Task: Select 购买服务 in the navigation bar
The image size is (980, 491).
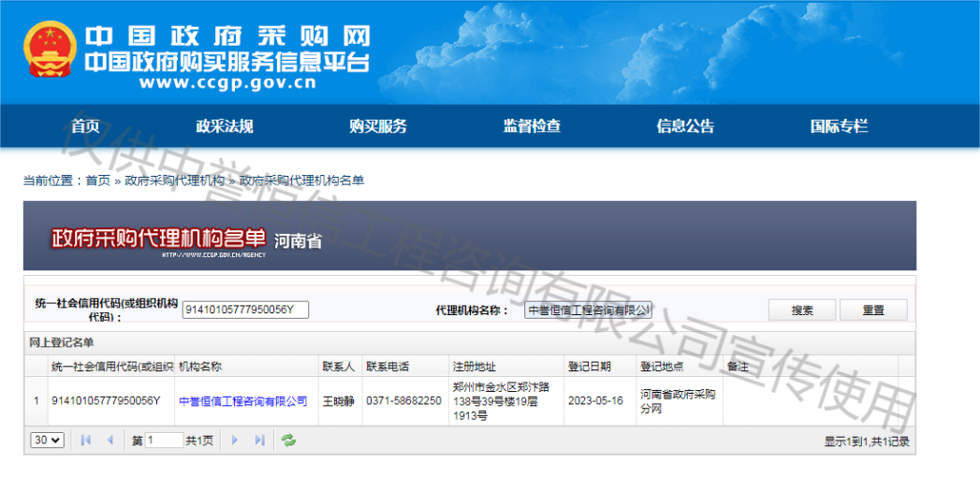Action: pyautogui.click(x=377, y=126)
